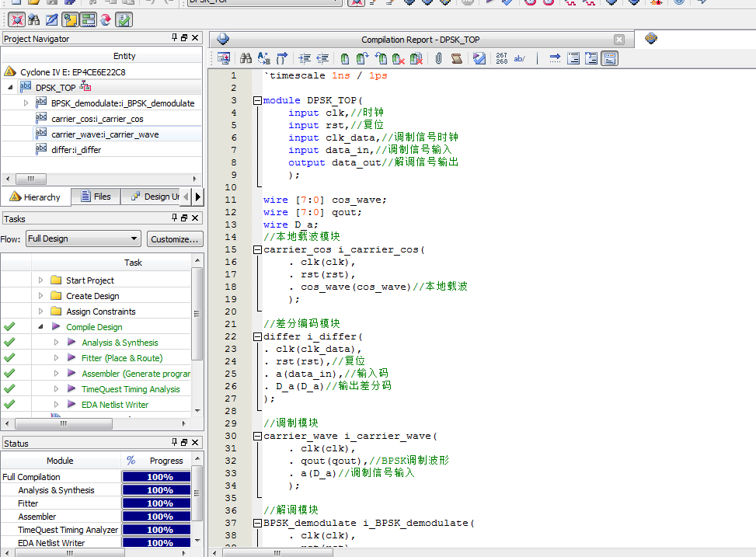
Task: Open the Design Units tab
Action: pyautogui.click(x=154, y=197)
